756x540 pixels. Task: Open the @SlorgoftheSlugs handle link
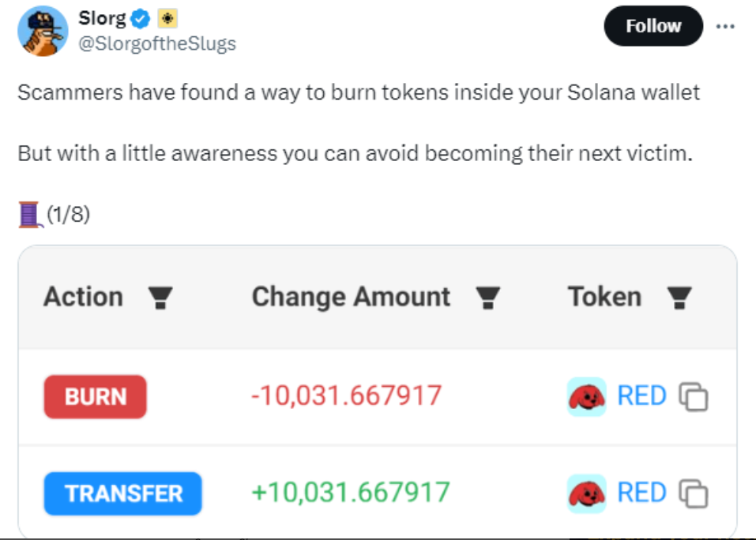pos(157,43)
